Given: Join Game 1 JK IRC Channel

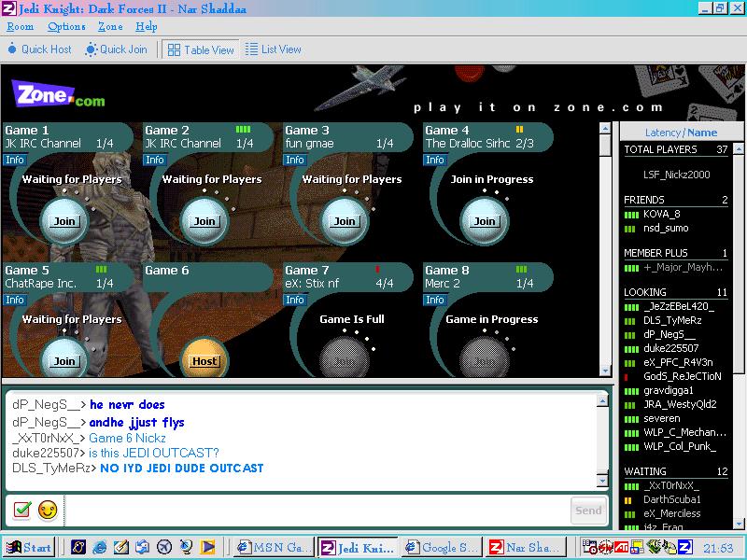Looking at the screenshot, I should pos(64,221).
